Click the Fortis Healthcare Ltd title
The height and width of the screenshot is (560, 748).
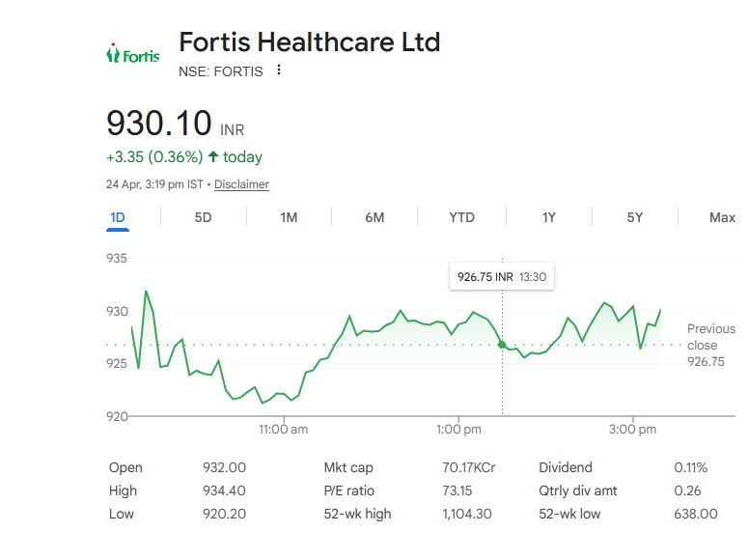309,42
